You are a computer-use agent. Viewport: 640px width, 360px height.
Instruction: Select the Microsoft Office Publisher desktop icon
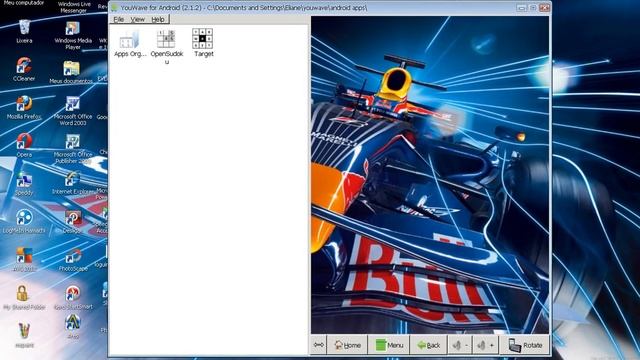[73, 149]
